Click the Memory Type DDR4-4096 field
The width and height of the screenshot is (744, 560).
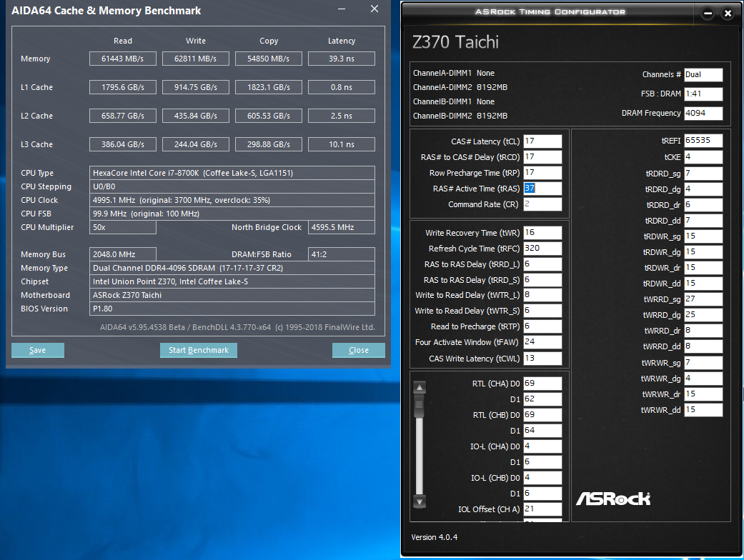[232, 268]
